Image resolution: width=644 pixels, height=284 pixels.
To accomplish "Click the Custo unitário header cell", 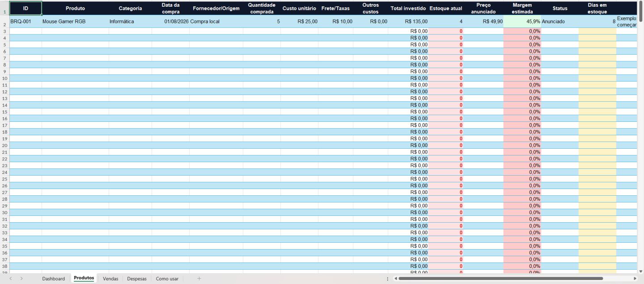I will (x=299, y=8).
